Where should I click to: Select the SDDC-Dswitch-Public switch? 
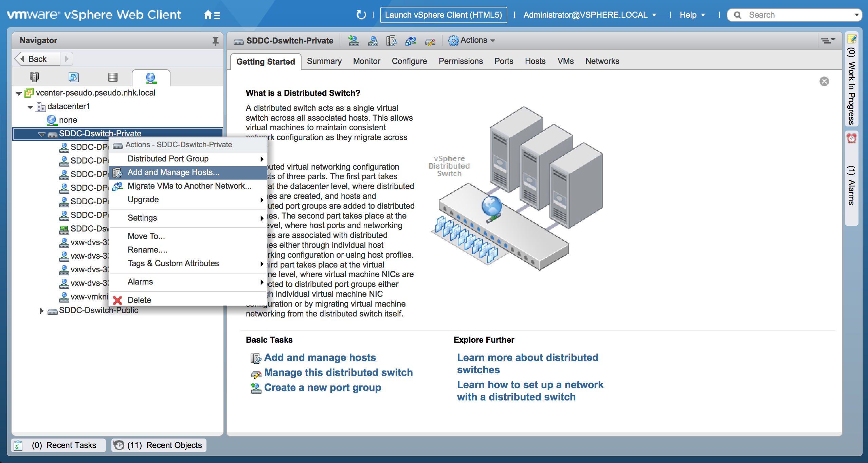pyautogui.click(x=98, y=311)
